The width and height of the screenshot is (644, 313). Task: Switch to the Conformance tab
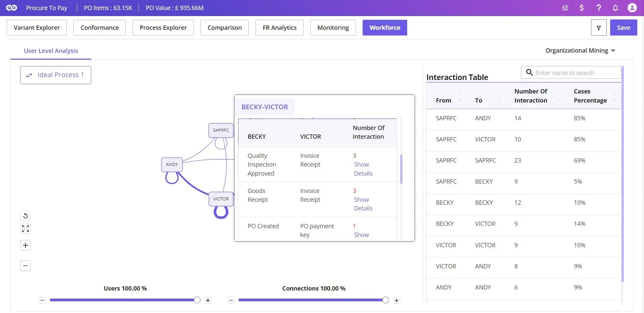[x=100, y=28]
